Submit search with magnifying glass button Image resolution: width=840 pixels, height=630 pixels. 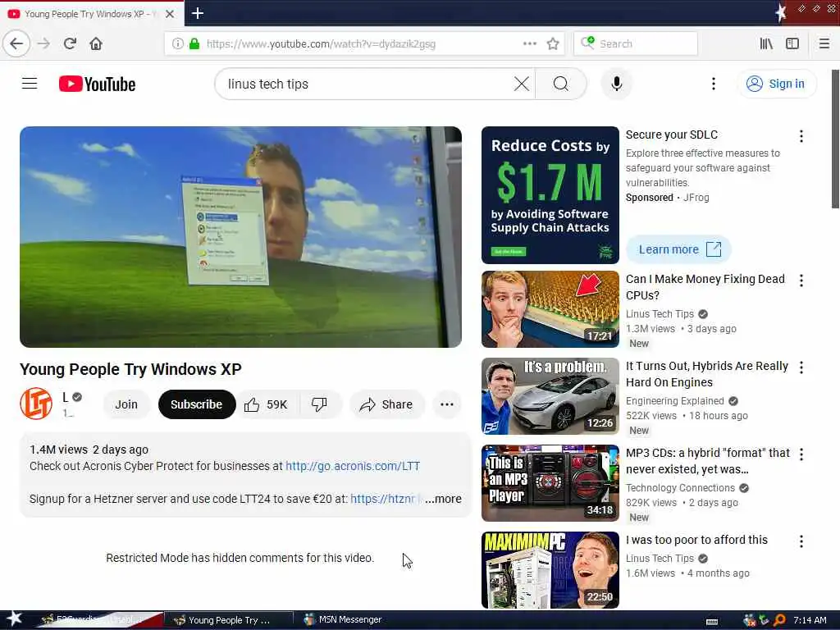pyautogui.click(x=561, y=84)
